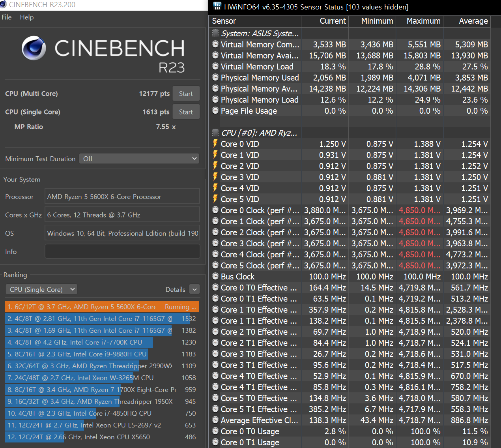
Task: Click the HWiNFO64 title bar app icon
Action: pos(217,6)
